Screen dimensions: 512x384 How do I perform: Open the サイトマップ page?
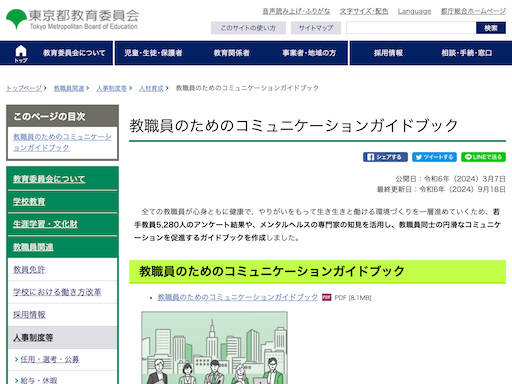(316, 28)
